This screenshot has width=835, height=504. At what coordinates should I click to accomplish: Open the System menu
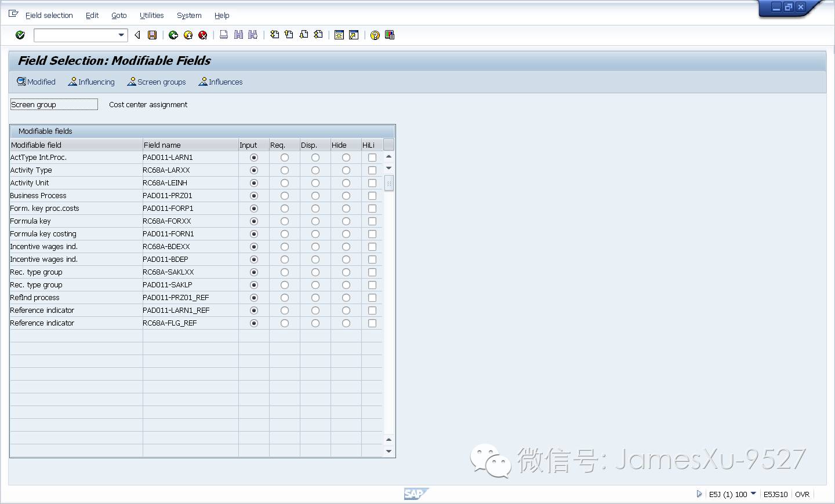click(189, 16)
